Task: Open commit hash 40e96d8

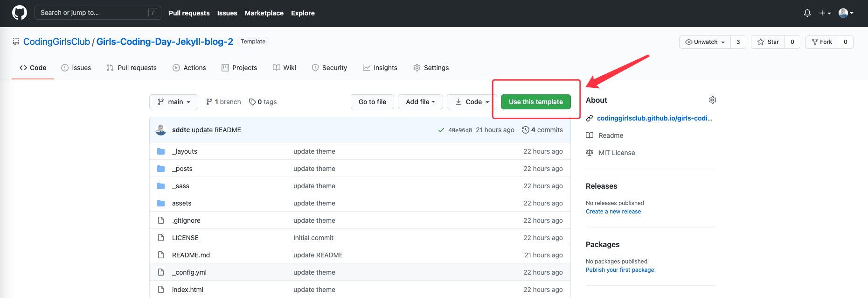Action: click(x=460, y=130)
